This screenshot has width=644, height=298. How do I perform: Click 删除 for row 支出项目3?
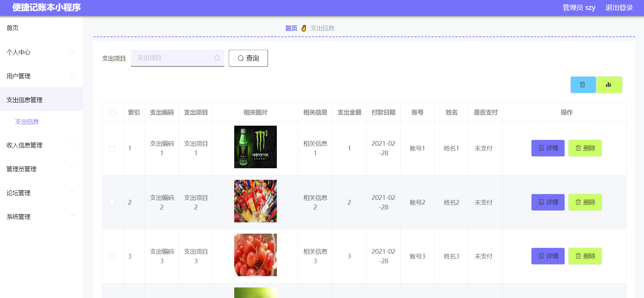[585, 256]
